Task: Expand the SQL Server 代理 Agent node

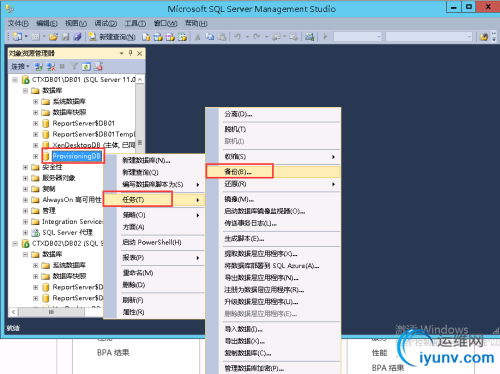Action: pyautogui.click(x=25, y=232)
